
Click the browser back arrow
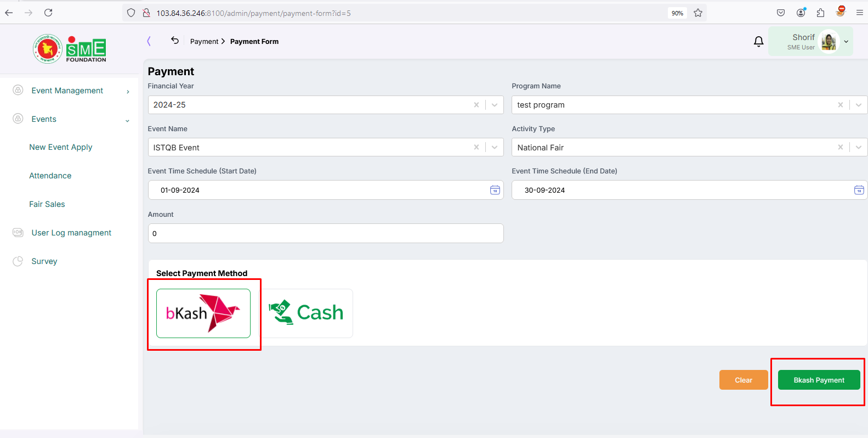[x=9, y=13]
